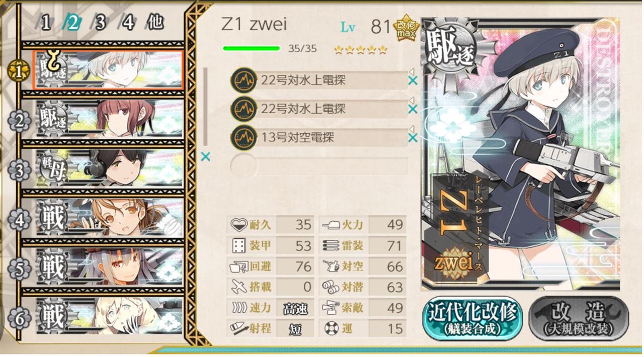
Task: Open the 他 tab
Action: pos(155,23)
